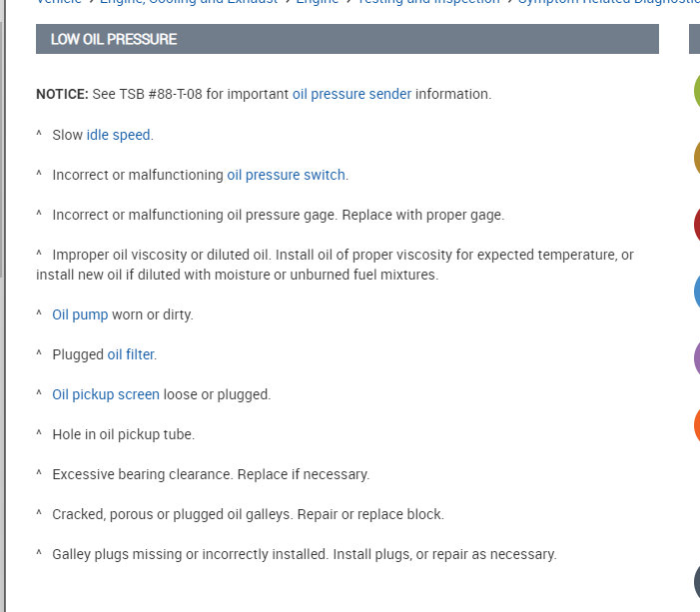Screen dimensions: 700x612
Task: Open the dark gray circular sidebar icon
Action: (696, 582)
